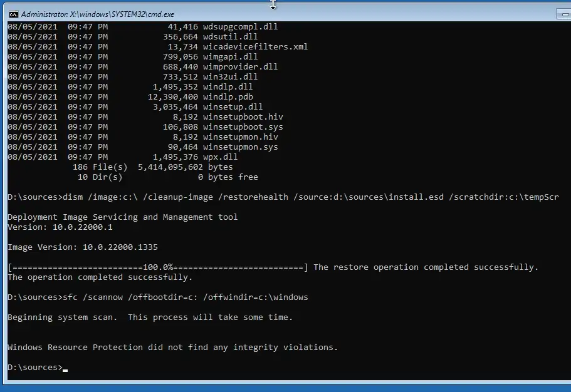Click the size value 688,440

click(x=181, y=66)
